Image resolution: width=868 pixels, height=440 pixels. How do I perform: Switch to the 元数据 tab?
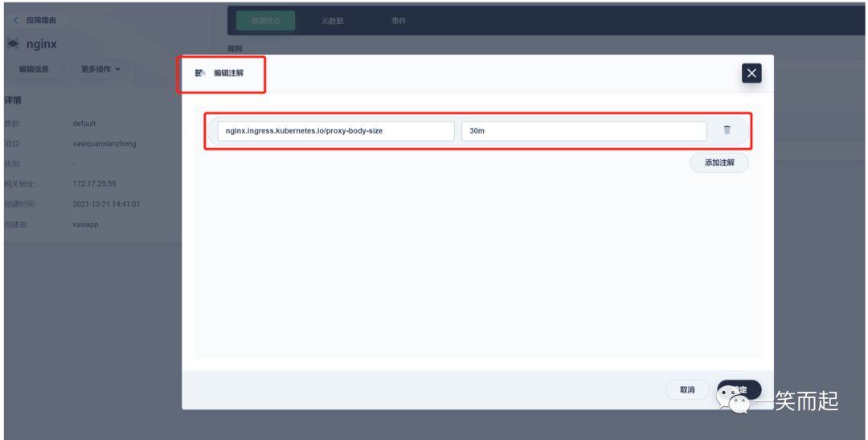pyautogui.click(x=332, y=21)
